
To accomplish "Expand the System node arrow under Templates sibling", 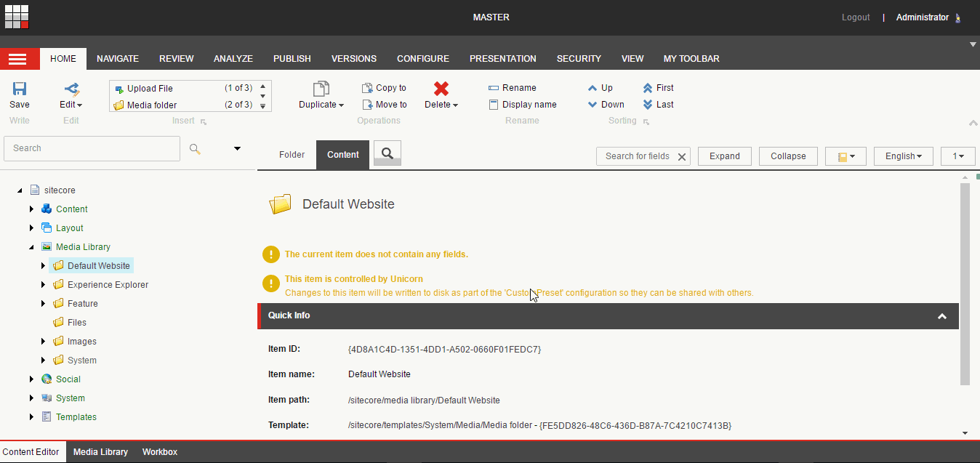I will [31, 398].
